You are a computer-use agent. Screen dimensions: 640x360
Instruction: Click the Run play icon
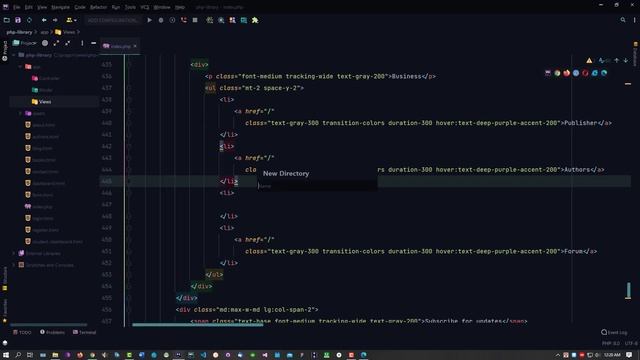pyautogui.click(x=150, y=20)
